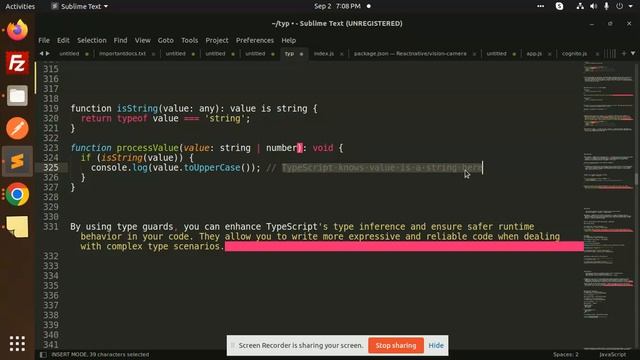This screenshot has width=640, height=360.
Task: Open the Tools menu
Action: pos(189,40)
